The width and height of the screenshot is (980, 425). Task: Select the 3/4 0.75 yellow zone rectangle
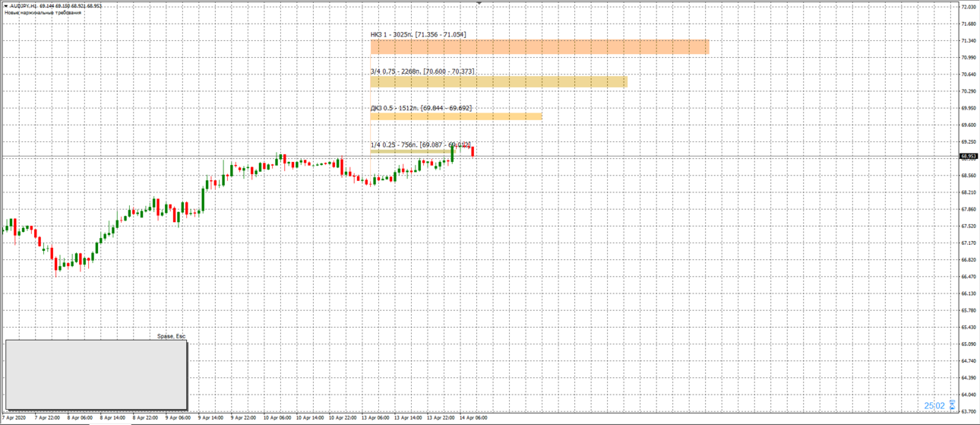point(499,81)
